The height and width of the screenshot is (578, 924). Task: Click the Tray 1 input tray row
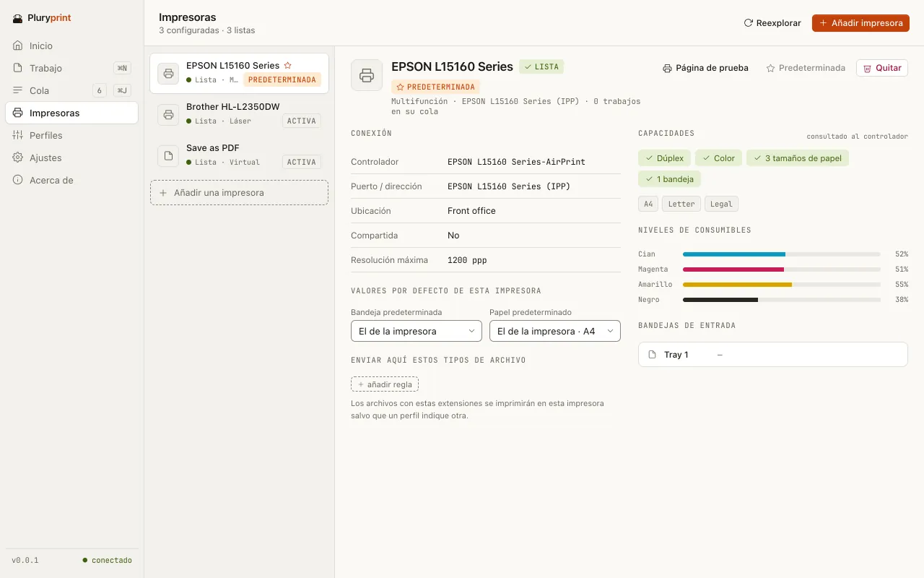(x=773, y=355)
